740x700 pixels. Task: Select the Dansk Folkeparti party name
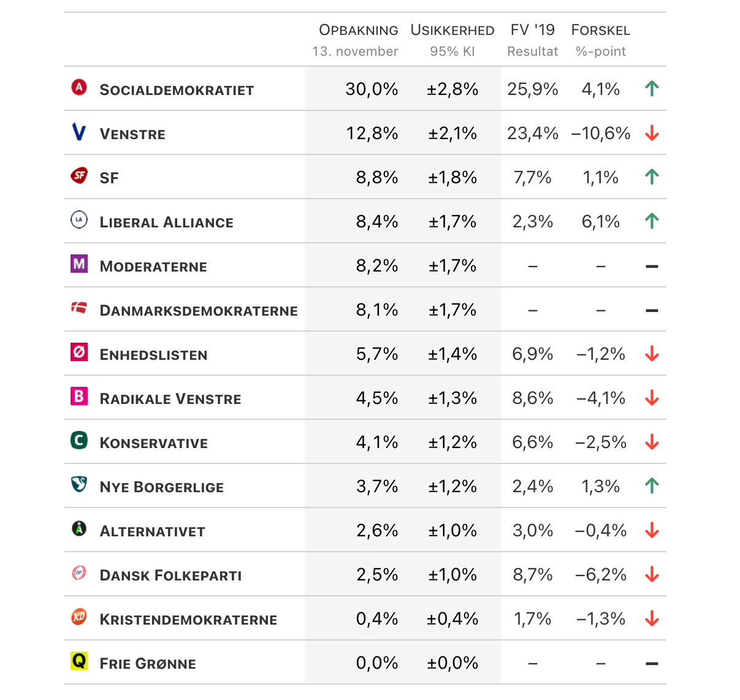(170, 576)
